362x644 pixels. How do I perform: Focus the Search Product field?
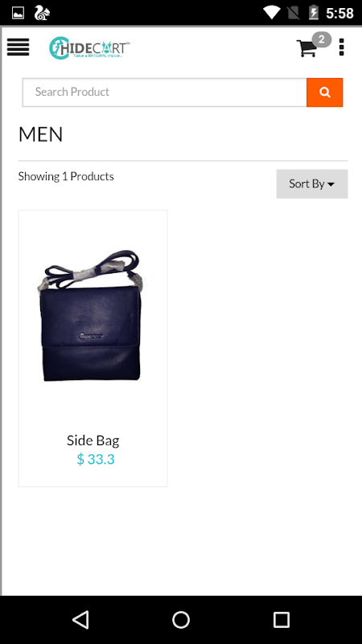tap(165, 93)
